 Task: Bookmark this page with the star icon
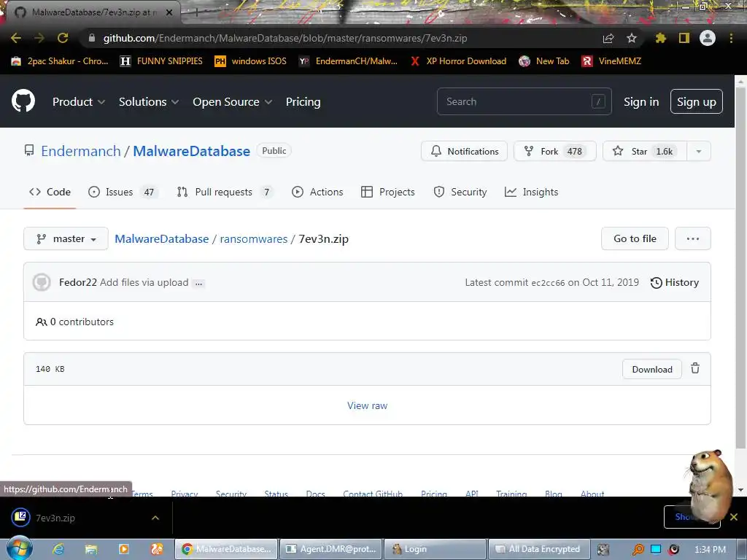click(632, 38)
